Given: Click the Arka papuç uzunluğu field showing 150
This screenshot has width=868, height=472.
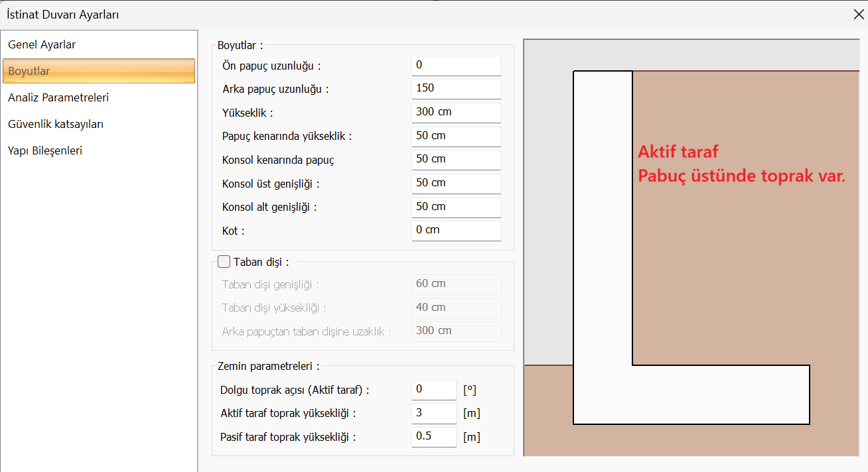Looking at the screenshot, I should 456,89.
